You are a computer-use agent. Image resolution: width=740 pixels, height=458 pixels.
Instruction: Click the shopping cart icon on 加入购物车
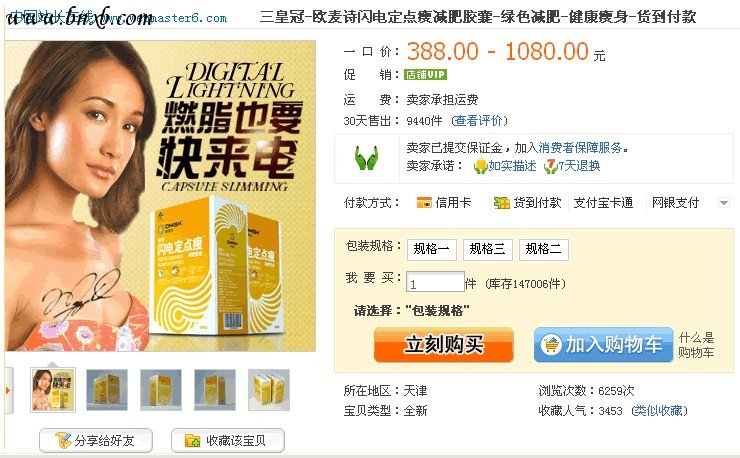coord(551,344)
